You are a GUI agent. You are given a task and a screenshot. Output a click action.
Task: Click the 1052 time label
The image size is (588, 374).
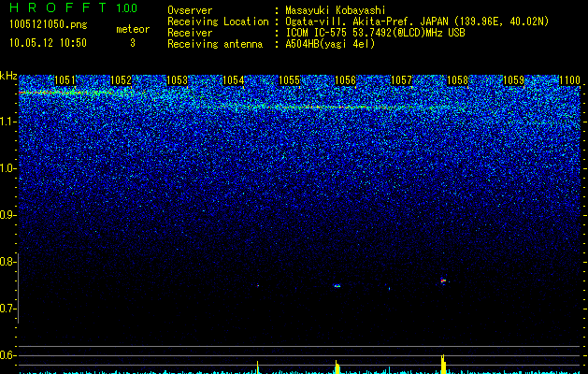tap(122, 80)
